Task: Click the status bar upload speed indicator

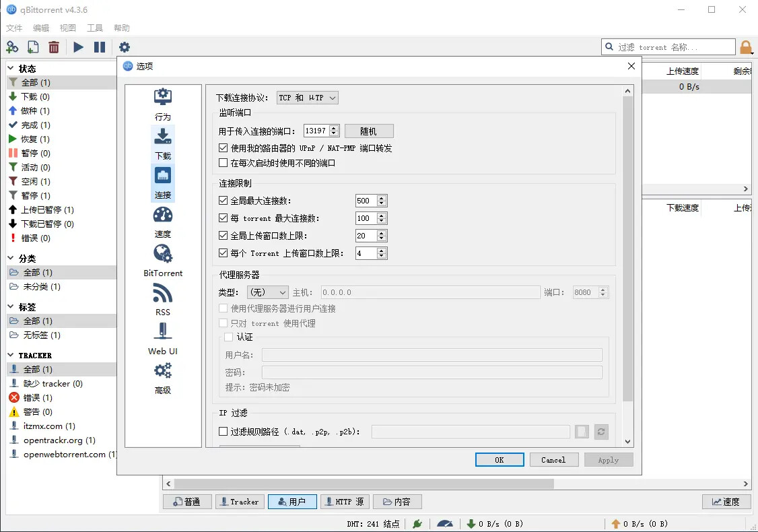Action: coord(640,524)
